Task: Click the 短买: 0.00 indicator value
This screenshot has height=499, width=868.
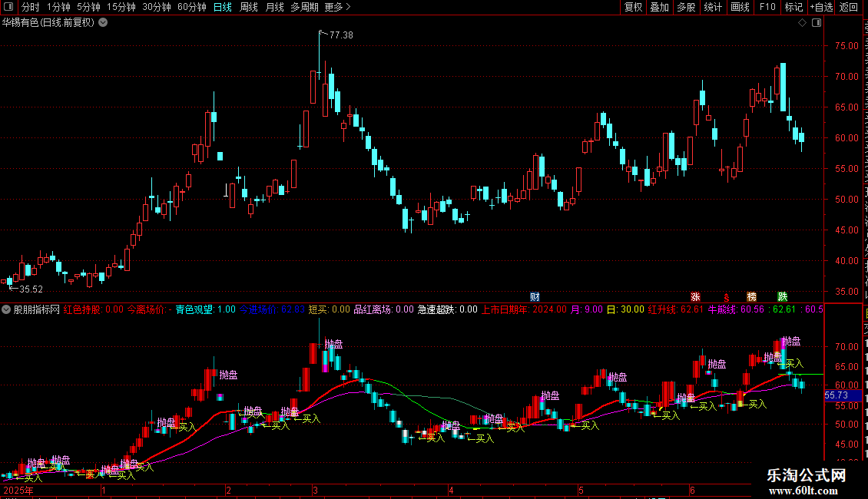Action: (x=330, y=309)
